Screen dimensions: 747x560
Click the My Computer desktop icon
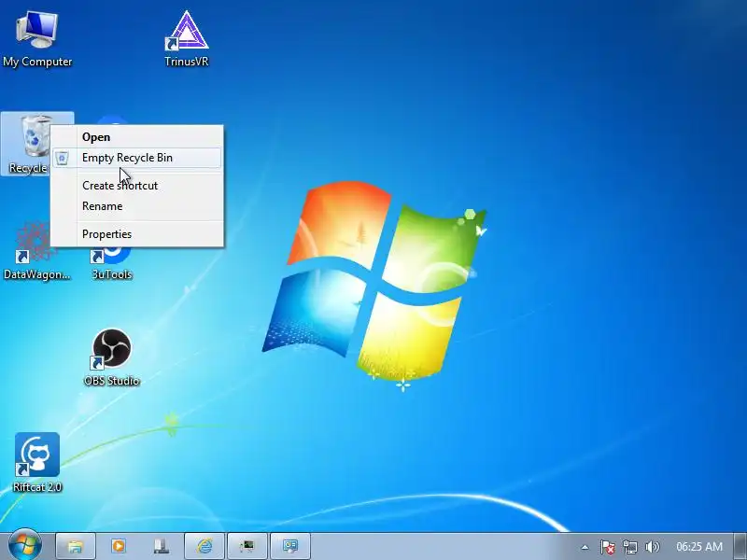pyautogui.click(x=37, y=39)
